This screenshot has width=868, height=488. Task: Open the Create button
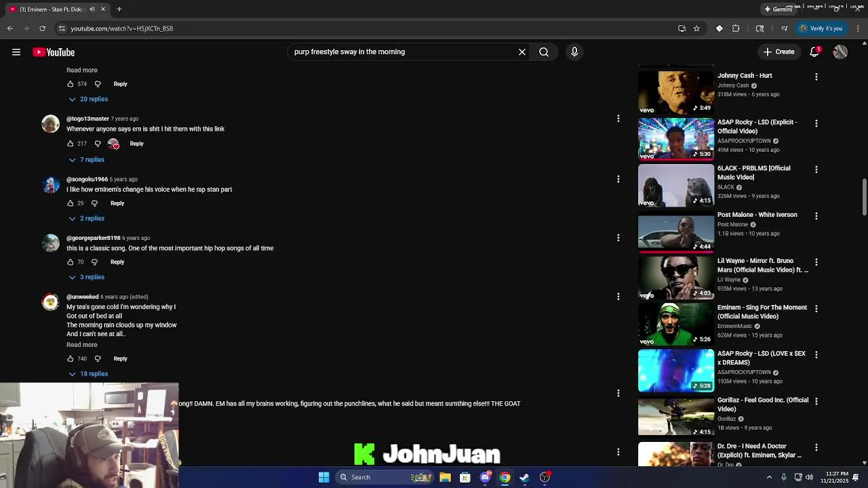(x=778, y=52)
